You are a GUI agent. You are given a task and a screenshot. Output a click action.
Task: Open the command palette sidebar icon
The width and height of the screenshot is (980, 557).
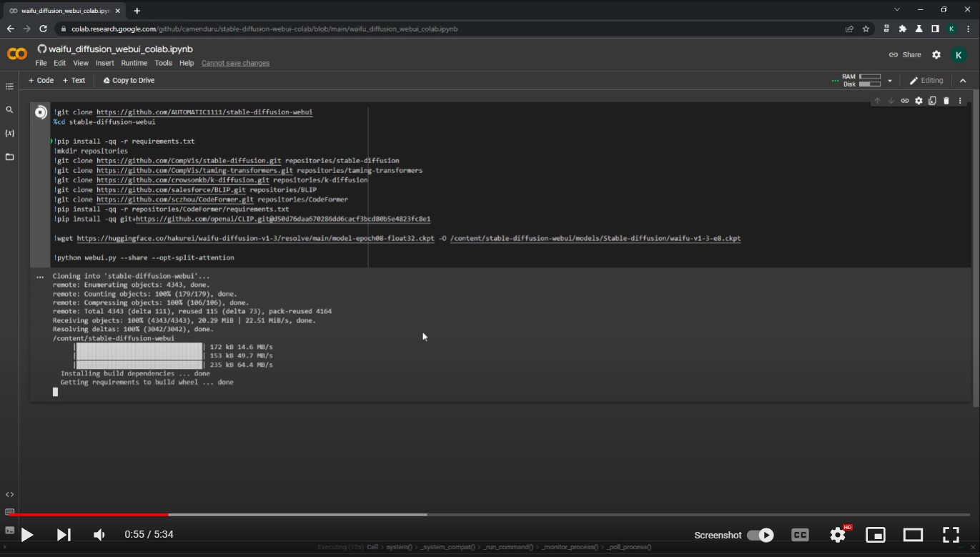coord(9,512)
